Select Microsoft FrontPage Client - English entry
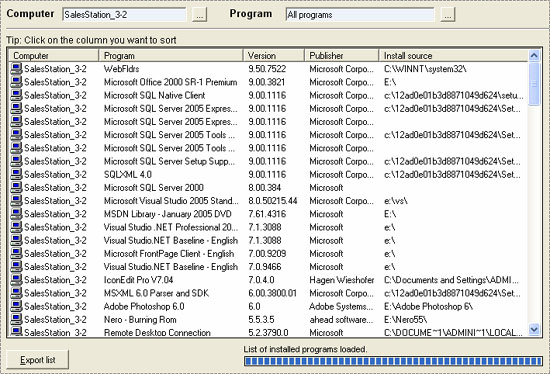The image size is (550, 374). (x=169, y=254)
